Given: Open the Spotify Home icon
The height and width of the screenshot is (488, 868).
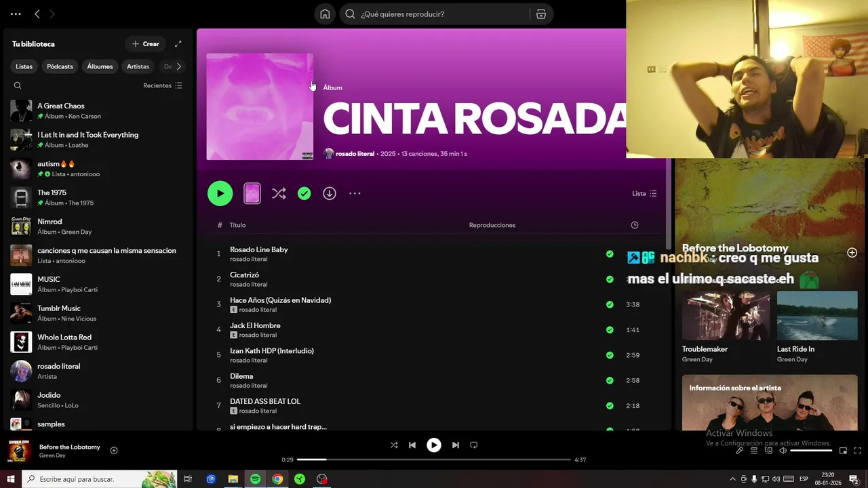Looking at the screenshot, I should point(325,14).
